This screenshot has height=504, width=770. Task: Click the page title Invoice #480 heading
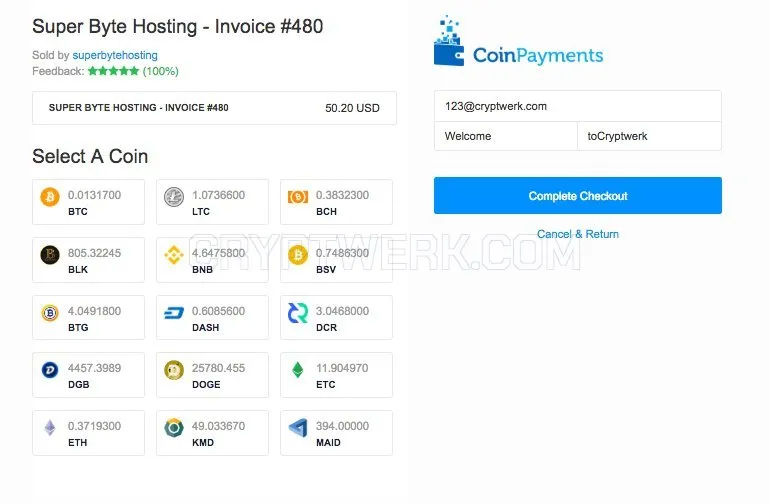click(177, 27)
